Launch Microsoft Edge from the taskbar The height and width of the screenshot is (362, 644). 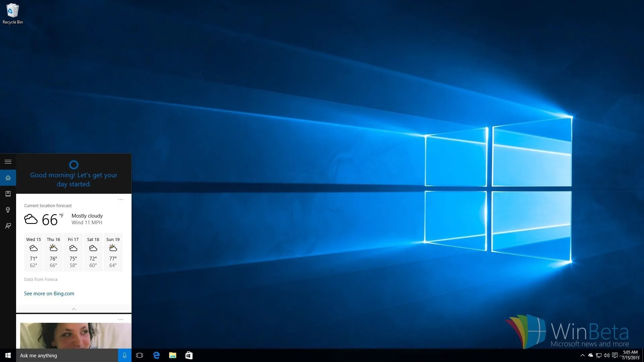[156, 355]
